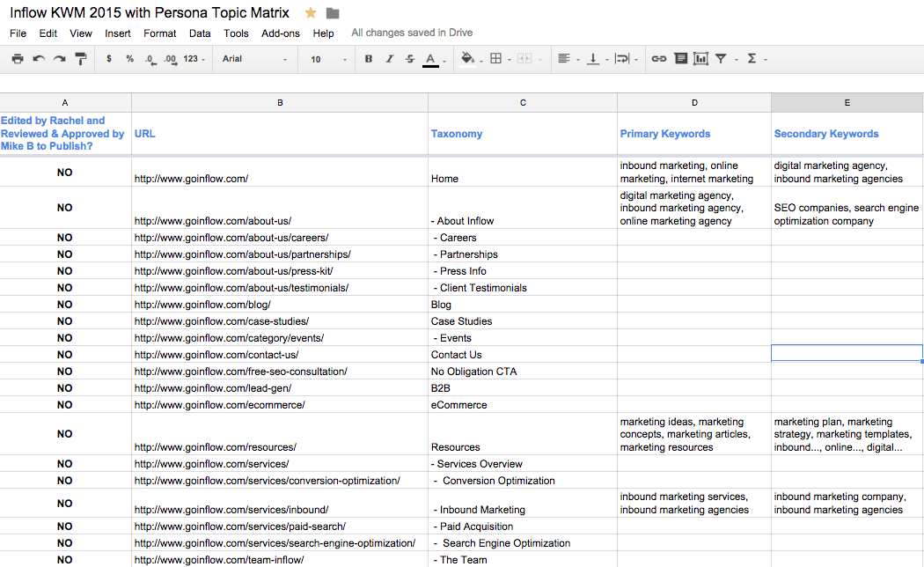Click 'All changes saved in Drive' status

coord(412,33)
